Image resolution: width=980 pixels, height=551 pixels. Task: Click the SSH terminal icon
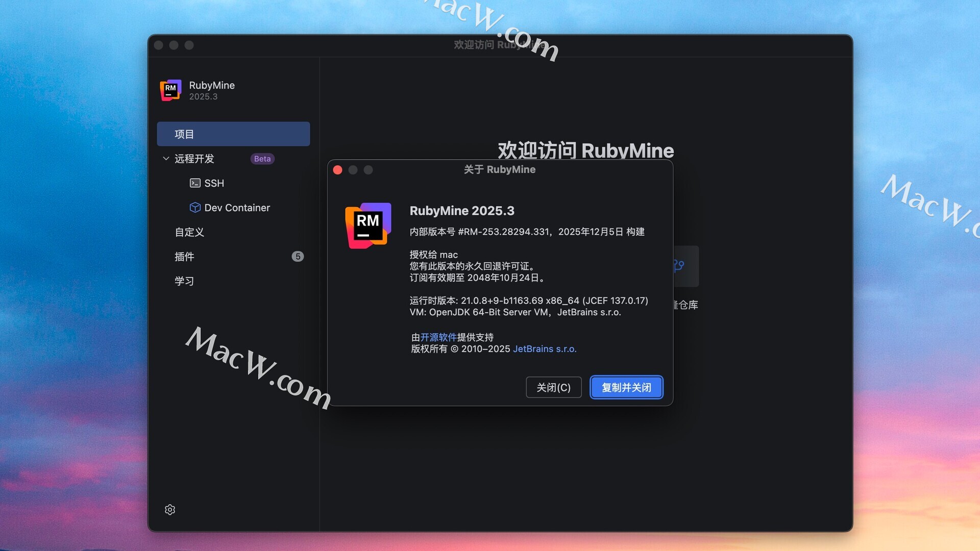195,183
